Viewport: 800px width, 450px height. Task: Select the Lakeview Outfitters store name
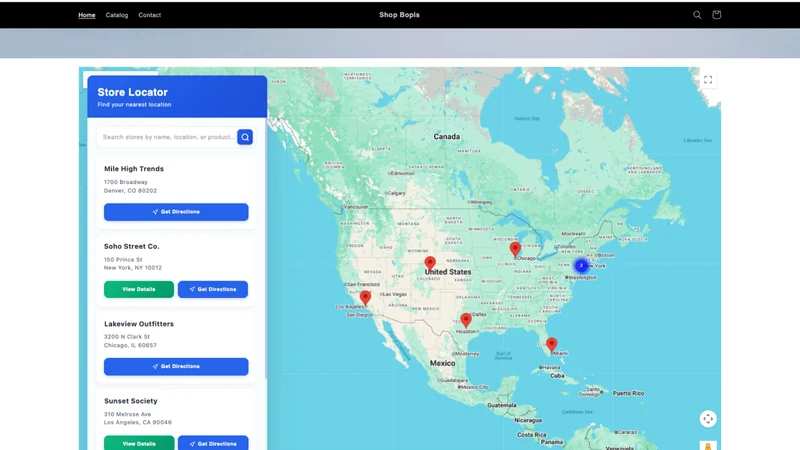[139, 324]
